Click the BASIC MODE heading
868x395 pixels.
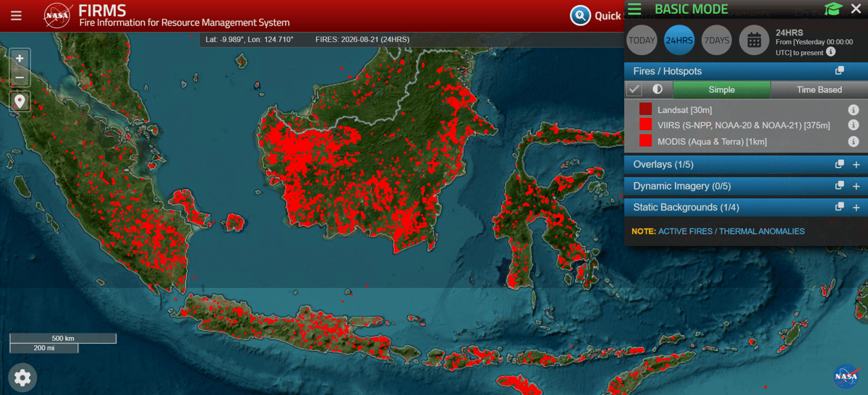coord(692,9)
